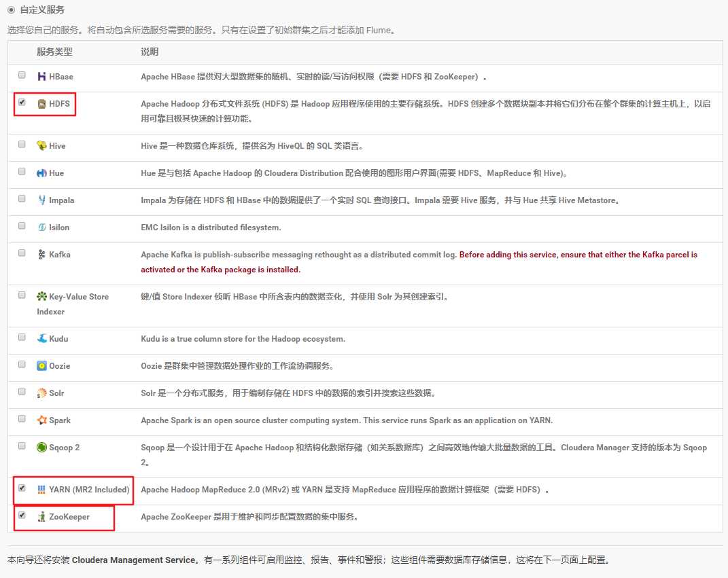Click the Impala service icon
The height and width of the screenshot is (578, 728).
[x=41, y=200]
